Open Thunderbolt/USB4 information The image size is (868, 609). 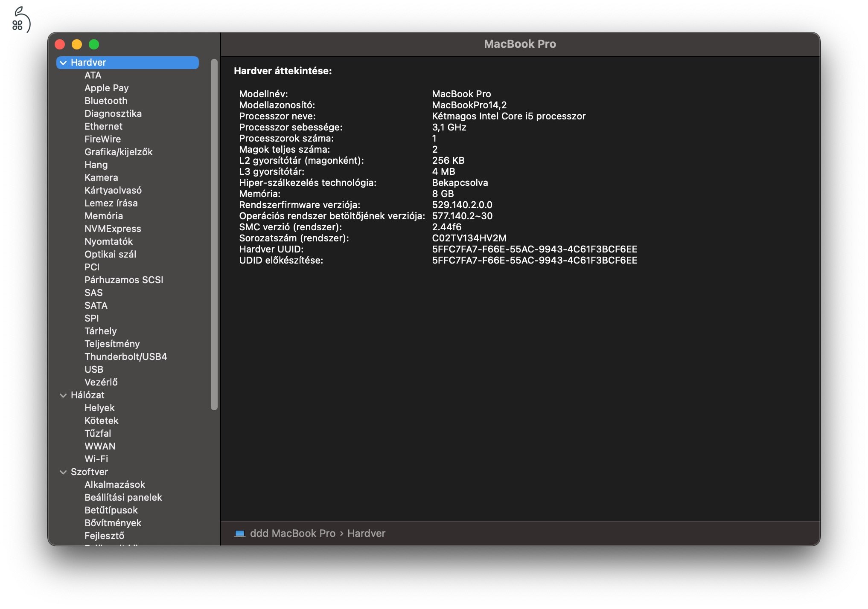pos(126,357)
